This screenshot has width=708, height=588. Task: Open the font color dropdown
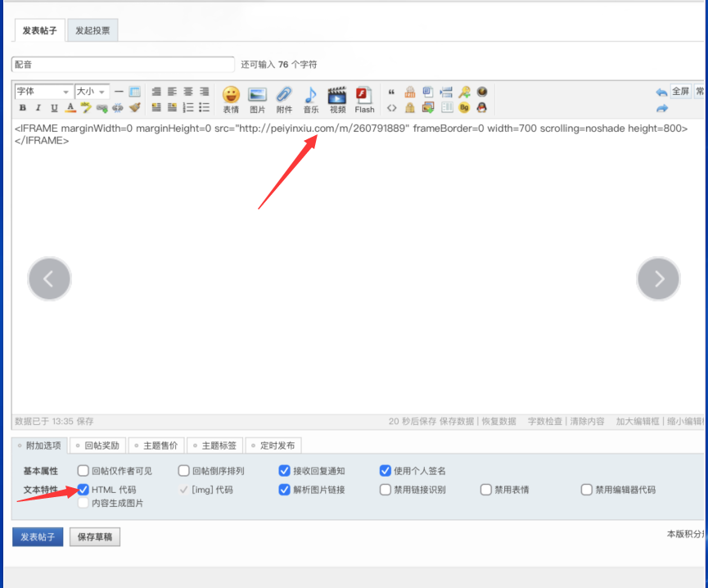(71, 108)
